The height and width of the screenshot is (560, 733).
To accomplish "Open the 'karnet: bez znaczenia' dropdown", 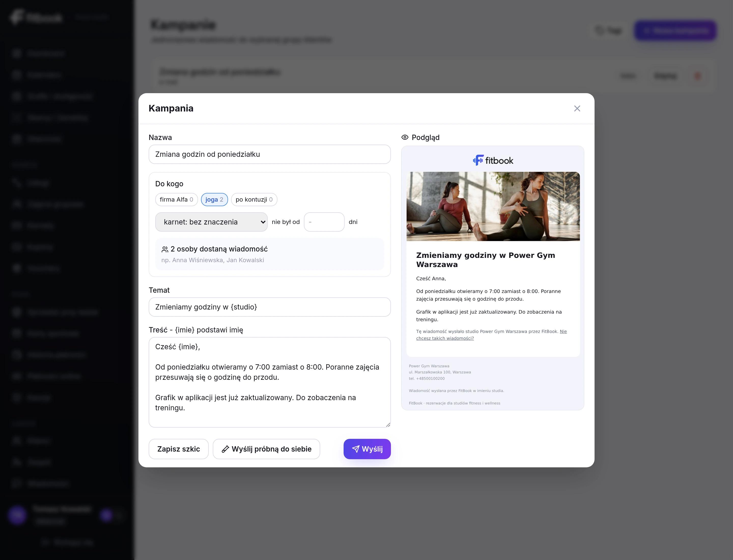I will (x=211, y=222).
